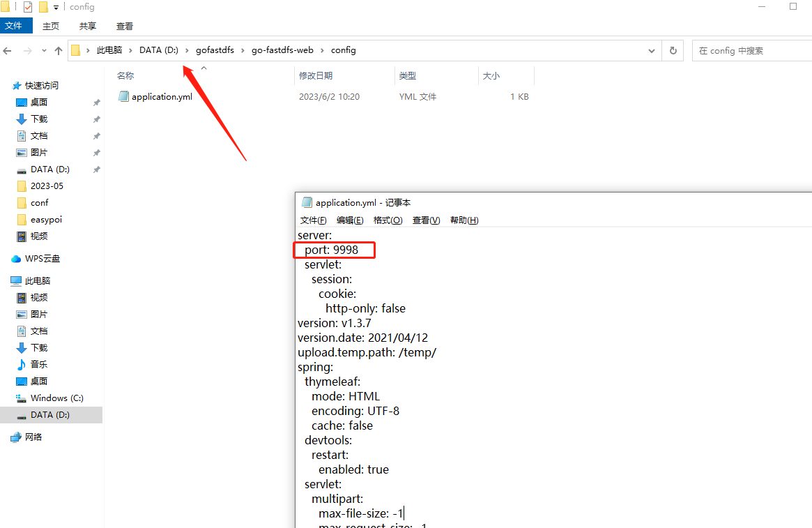Open Notepad 编辑(E) menu

pyautogui.click(x=350, y=220)
